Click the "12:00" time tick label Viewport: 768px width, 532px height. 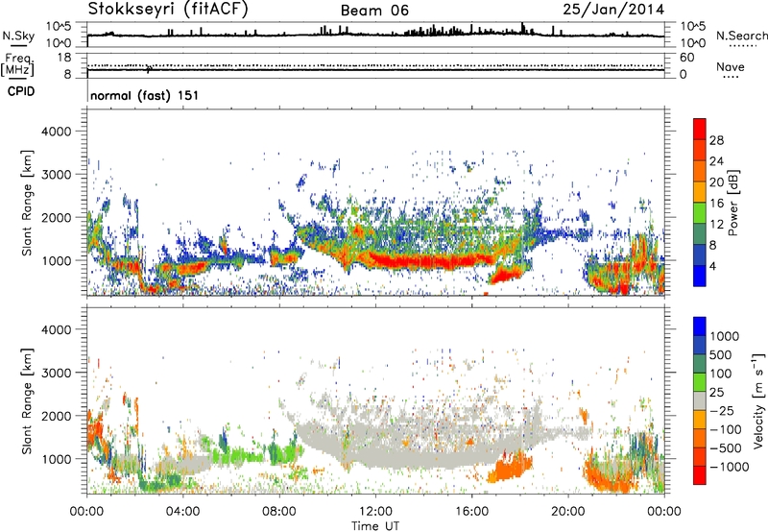(375, 512)
